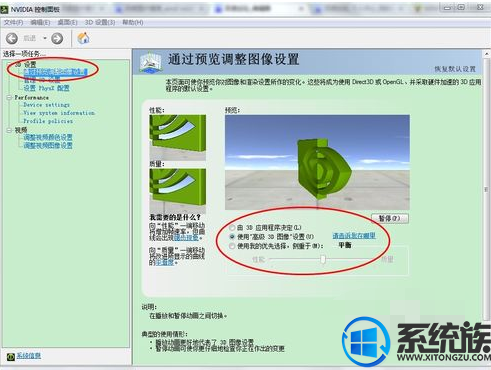491x370 pixels.
Task: Select 由3D应用程序决定 radio option
Action: [x=232, y=228]
